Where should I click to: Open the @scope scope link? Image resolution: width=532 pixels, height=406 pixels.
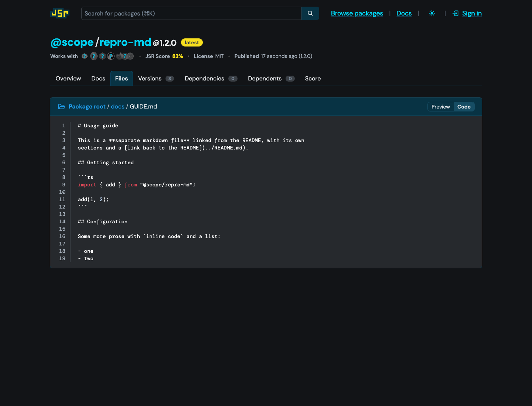point(72,42)
